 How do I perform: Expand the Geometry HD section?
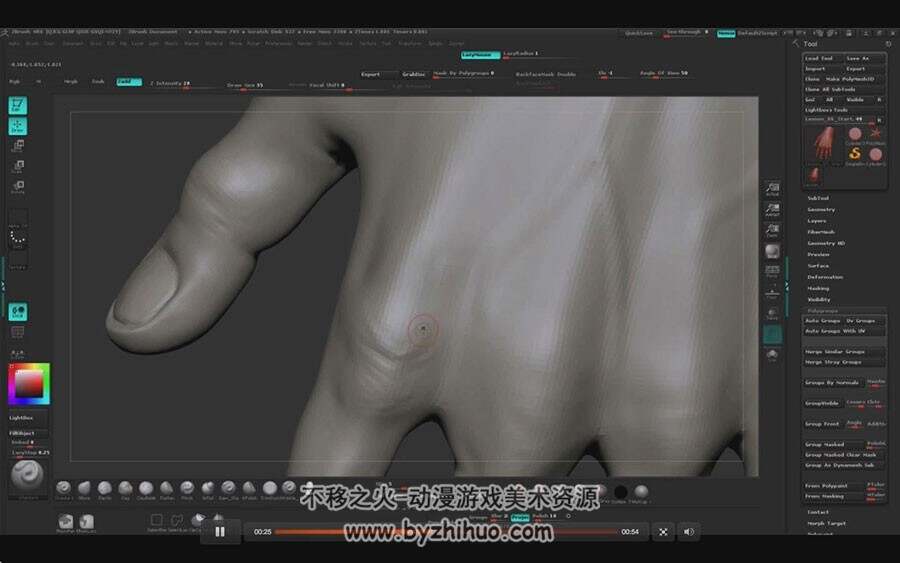tap(826, 243)
